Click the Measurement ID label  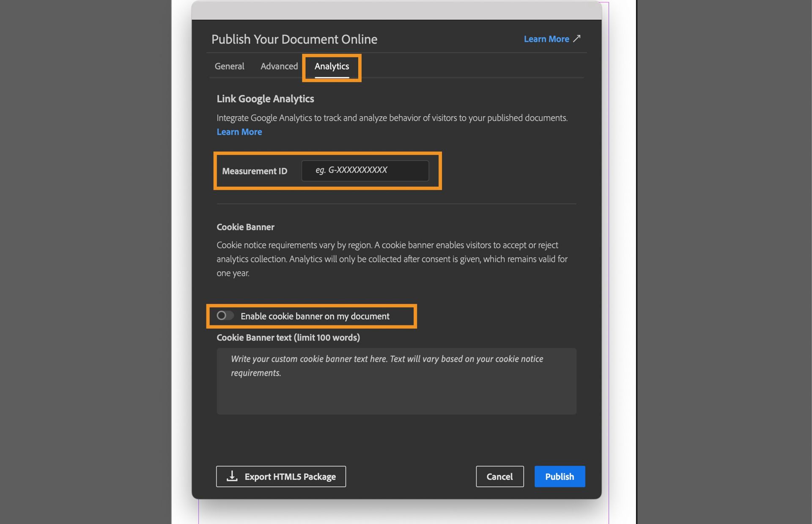click(x=255, y=171)
